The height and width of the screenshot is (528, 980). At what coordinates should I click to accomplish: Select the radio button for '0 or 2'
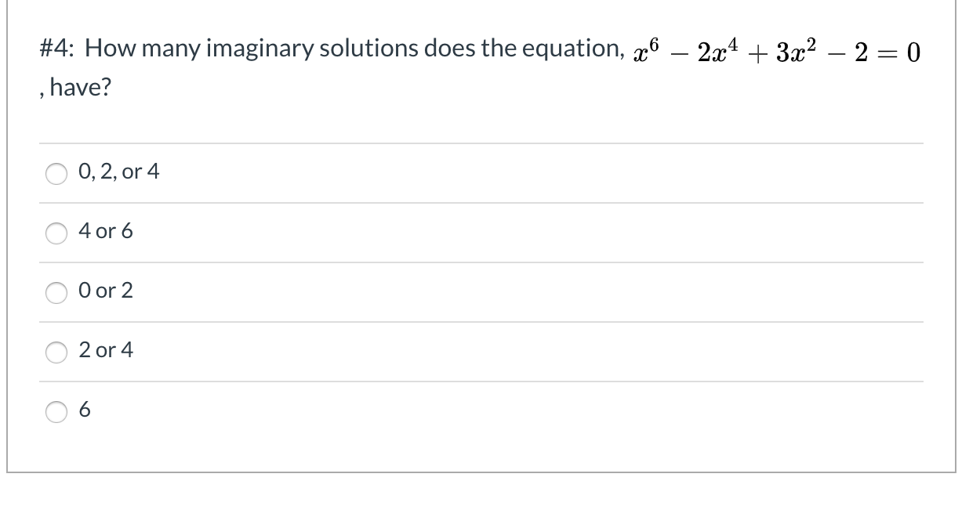tap(56, 292)
